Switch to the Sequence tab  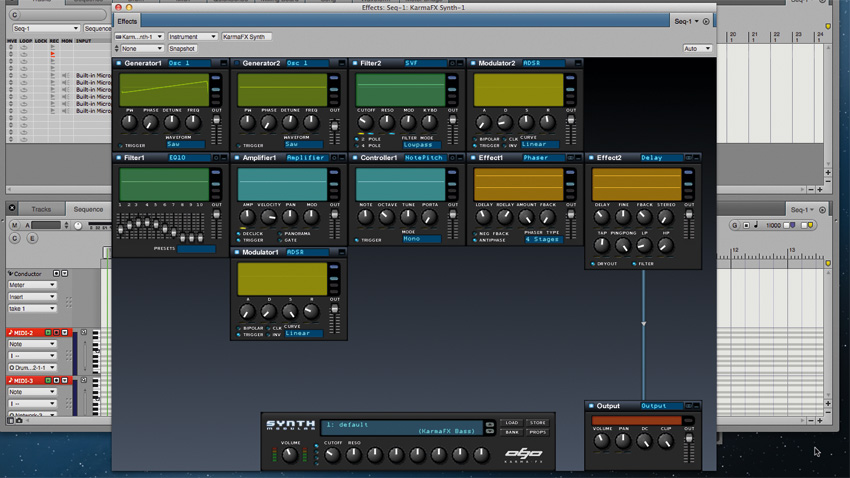(x=88, y=209)
